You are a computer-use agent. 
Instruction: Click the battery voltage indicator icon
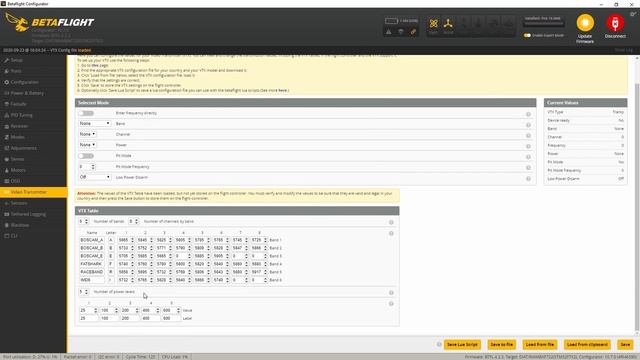(x=391, y=21)
